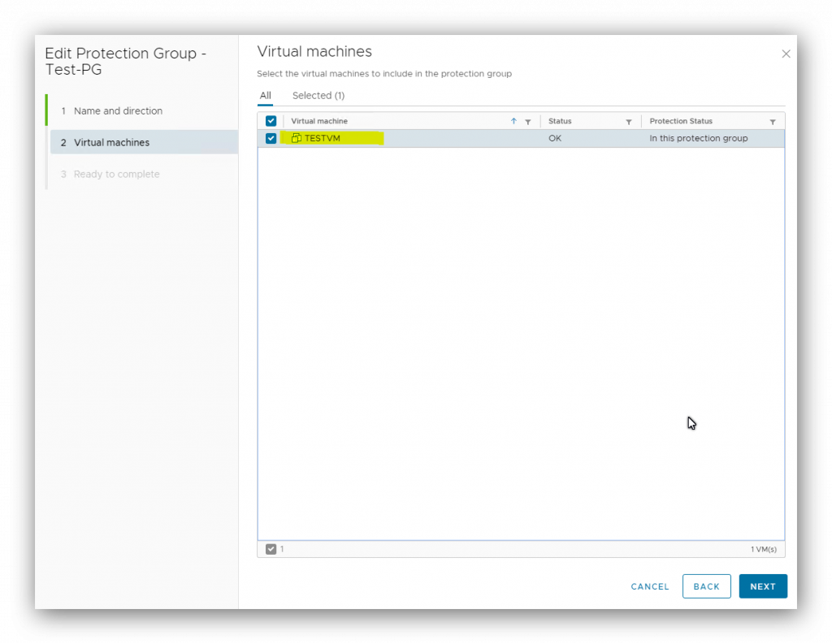The image size is (832, 644).
Task: Open the Protection Status column filter funnel
Action: click(773, 120)
